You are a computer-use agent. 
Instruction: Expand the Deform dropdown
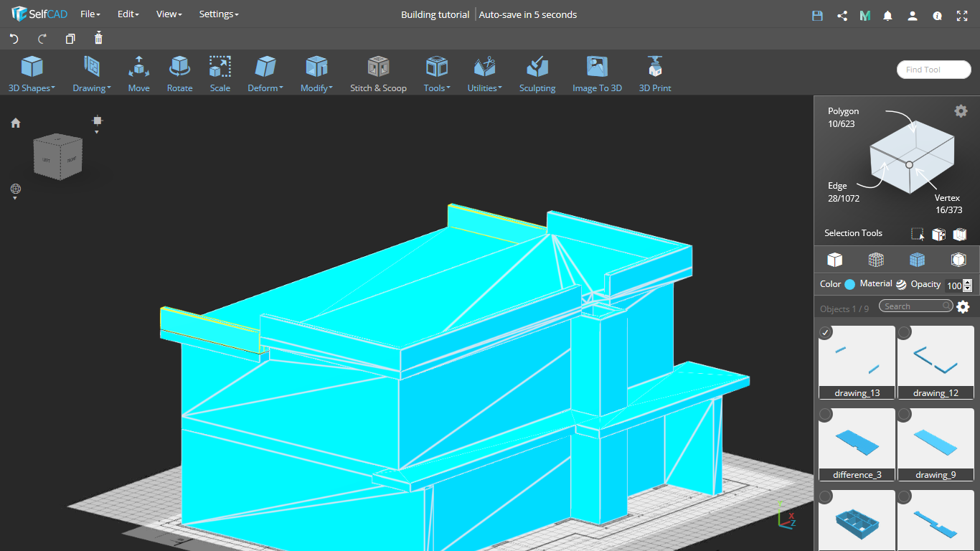tap(265, 74)
